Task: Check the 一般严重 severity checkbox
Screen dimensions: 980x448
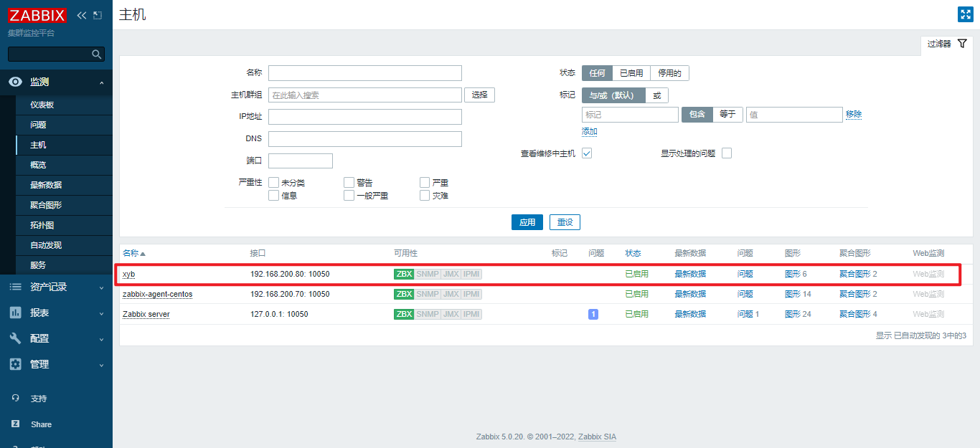Action: (x=349, y=195)
